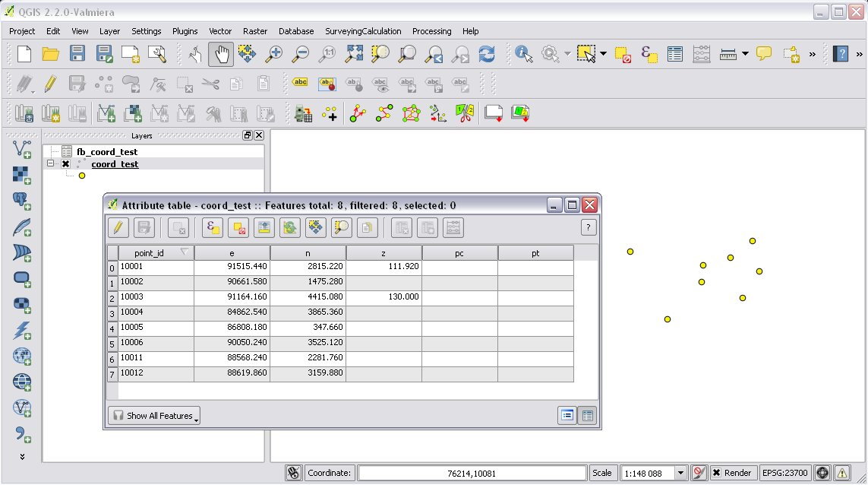Viewport: 868px width, 485px height.
Task: Toggle the Render checkbox in status bar
Action: [716, 473]
